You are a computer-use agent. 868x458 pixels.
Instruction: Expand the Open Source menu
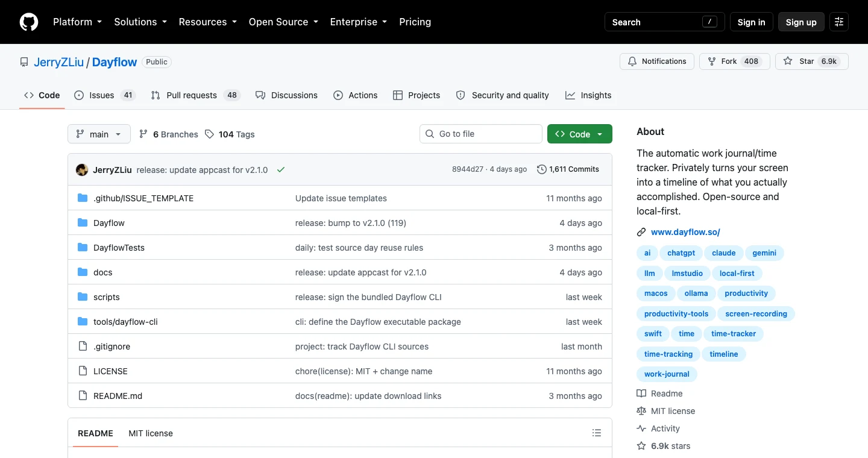point(283,22)
